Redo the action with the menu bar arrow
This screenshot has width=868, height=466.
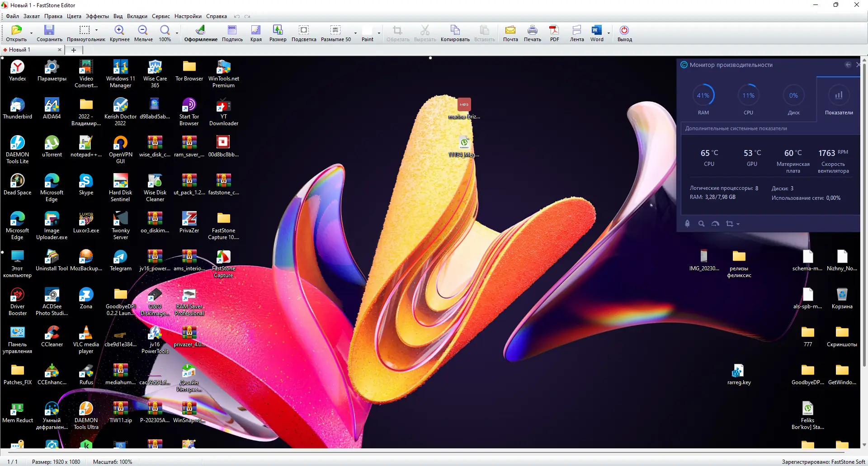[247, 16]
